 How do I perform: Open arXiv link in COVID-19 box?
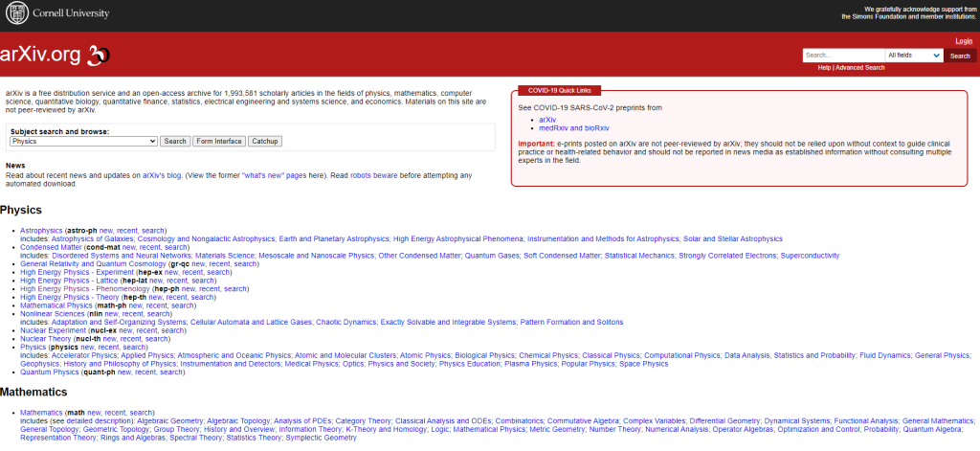pos(546,119)
